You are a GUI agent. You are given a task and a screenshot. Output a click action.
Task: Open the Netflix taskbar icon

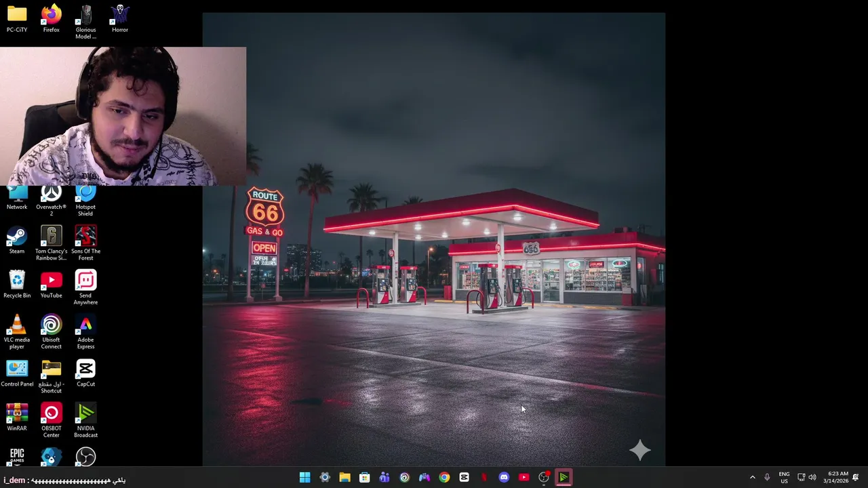484,477
